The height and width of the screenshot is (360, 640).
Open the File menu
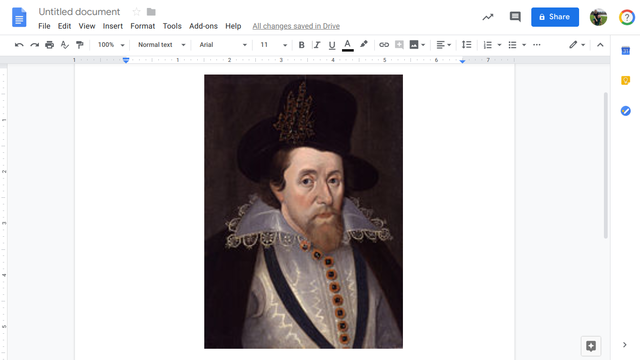click(44, 26)
